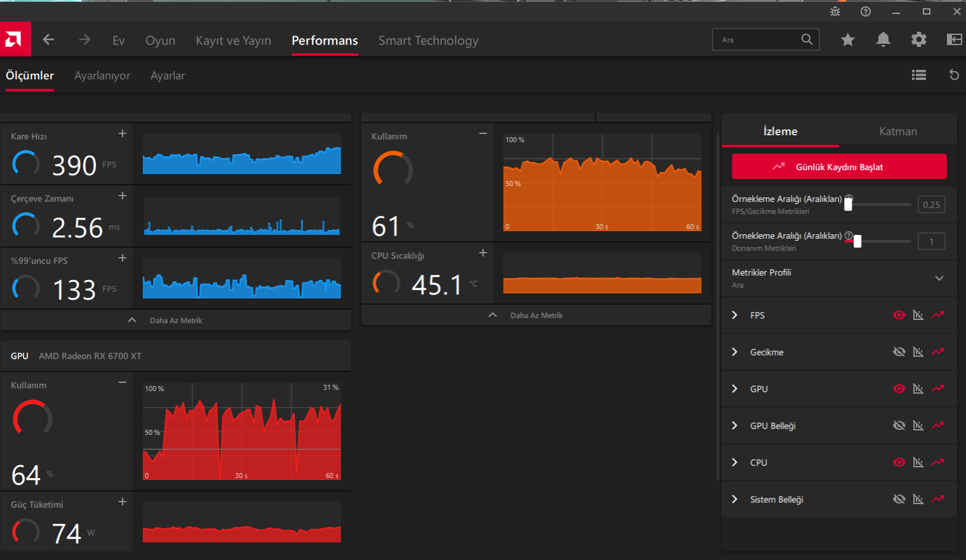Click the FPS row graph overlay icon
This screenshot has width=966, height=560.
tap(918, 315)
